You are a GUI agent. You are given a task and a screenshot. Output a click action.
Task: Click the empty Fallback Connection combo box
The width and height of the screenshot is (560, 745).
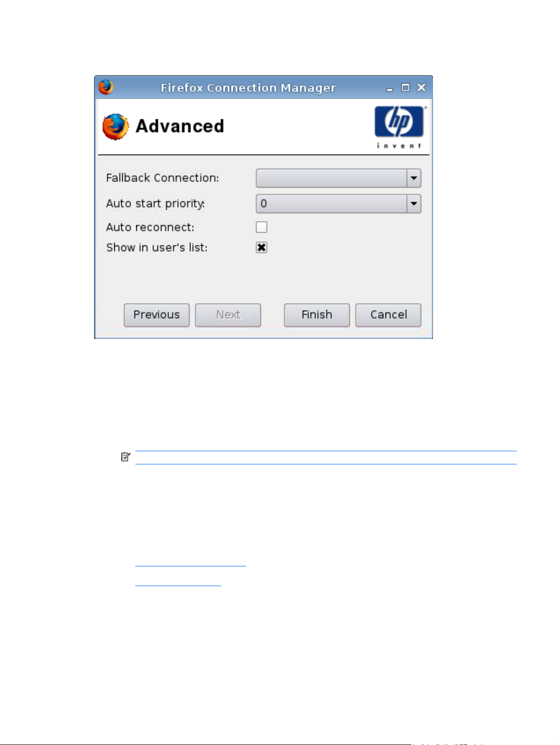coord(338,178)
